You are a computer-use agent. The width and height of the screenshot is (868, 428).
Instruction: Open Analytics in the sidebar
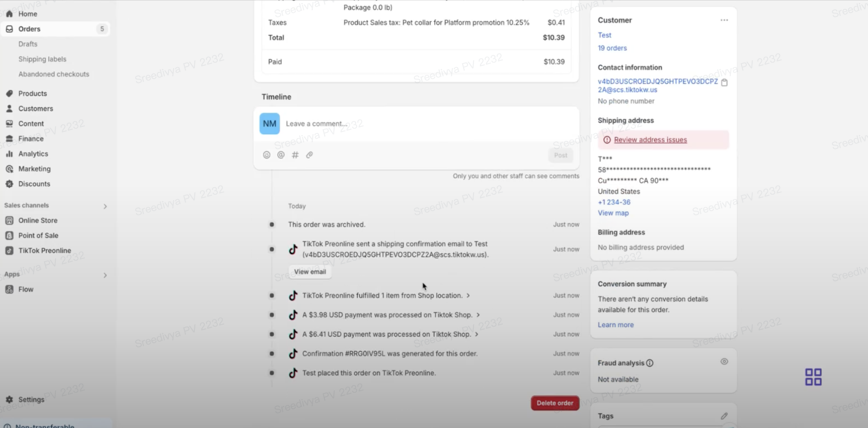click(33, 154)
